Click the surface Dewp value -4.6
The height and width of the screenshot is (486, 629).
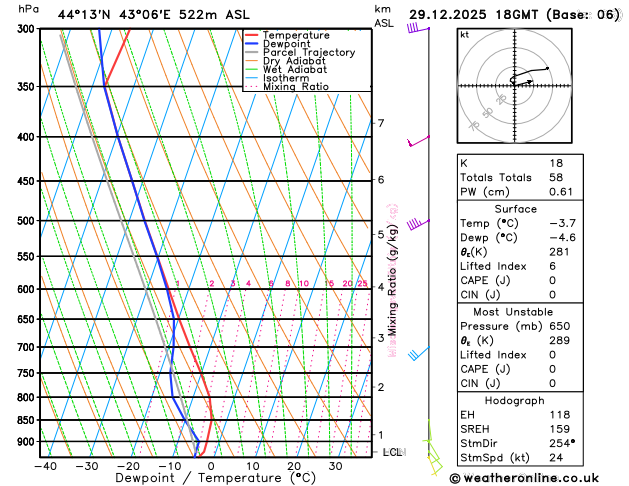click(x=562, y=238)
